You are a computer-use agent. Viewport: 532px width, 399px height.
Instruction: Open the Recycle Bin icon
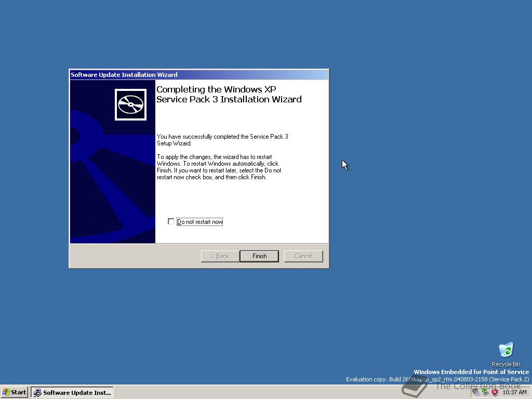click(506, 350)
